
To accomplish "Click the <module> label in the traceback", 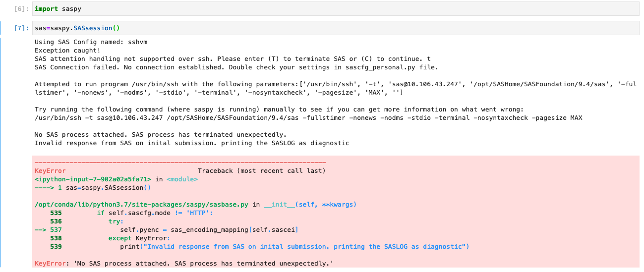I will click(182, 179).
